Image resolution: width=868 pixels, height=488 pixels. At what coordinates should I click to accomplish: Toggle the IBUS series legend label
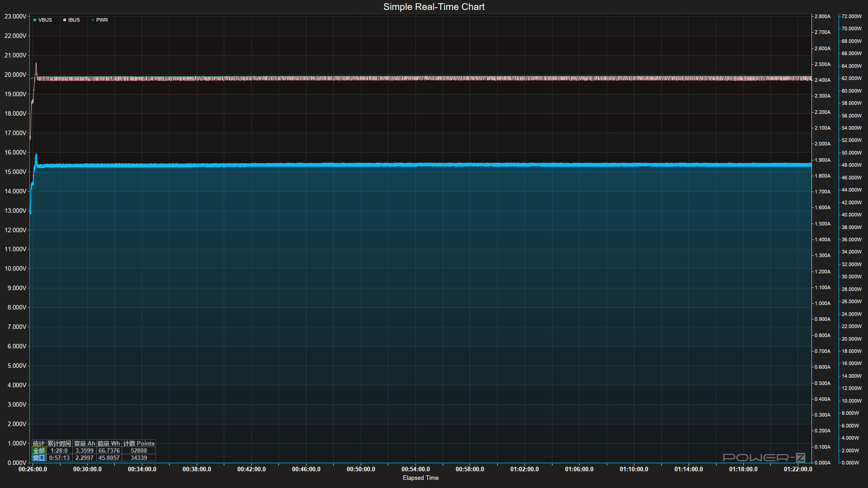[x=74, y=20]
